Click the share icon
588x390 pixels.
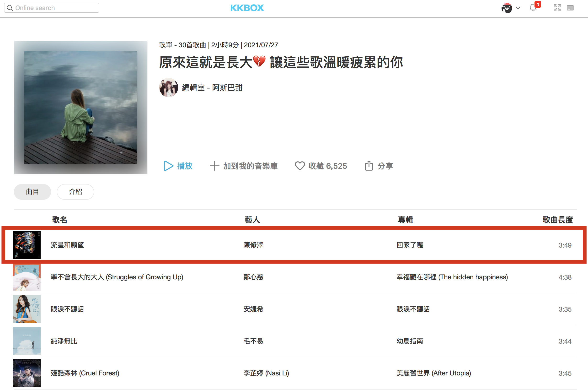click(369, 166)
